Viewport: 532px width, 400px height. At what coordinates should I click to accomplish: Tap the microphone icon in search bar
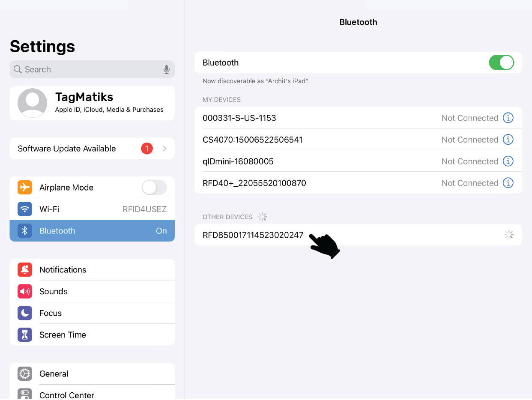click(x=167, y=69)
